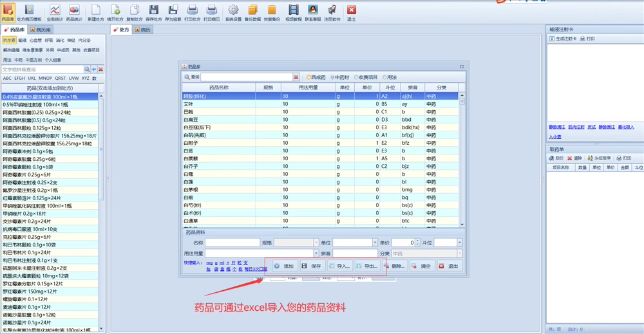
Task: Open the 视频教程 film icon
Action: [294, 12]
